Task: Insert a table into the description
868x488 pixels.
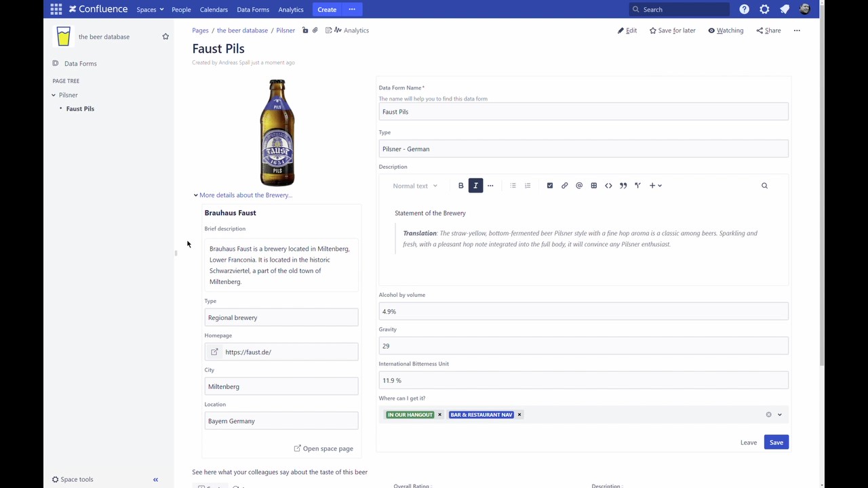Action: click(593, 185)
